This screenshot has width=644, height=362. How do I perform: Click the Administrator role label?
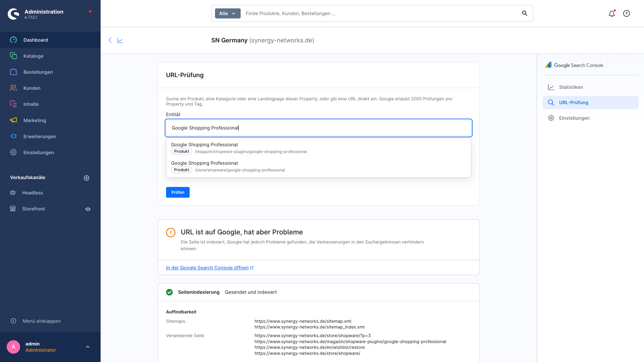[41, 350]
